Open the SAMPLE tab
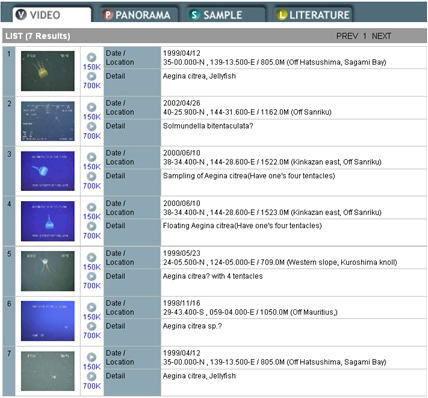Image resolution: width=428 pixels, height=398 pixels. coord(216,15)
